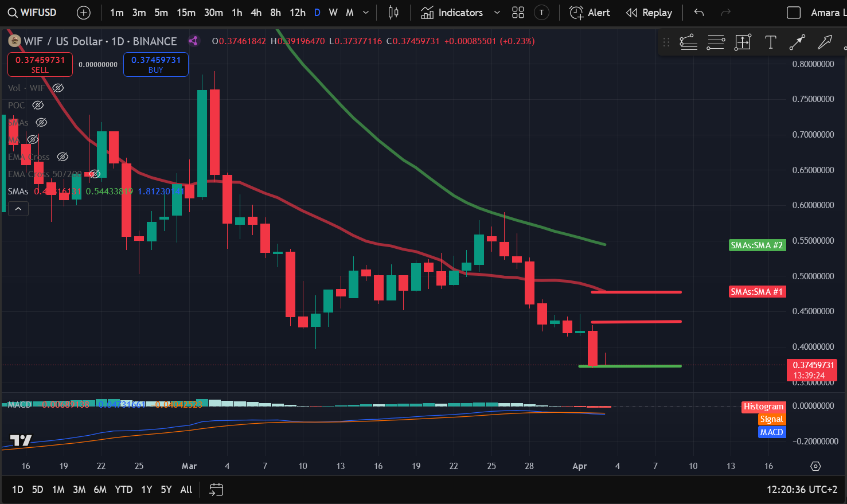Set date range to 5Y
The height and width of the screenshot is (504, 847).
(x=166, y=490)
